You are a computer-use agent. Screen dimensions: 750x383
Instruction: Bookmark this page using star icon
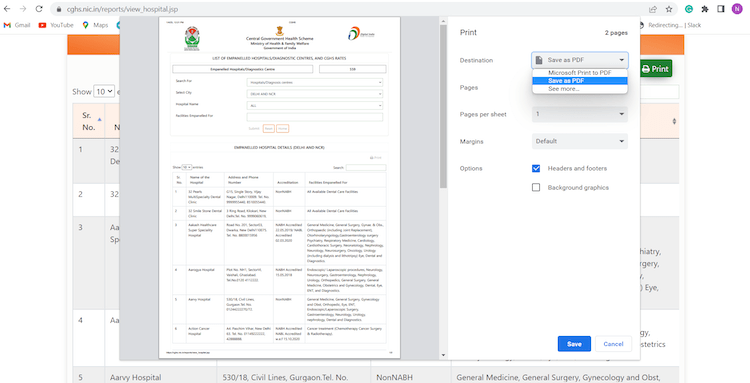(x=669, y=9)
